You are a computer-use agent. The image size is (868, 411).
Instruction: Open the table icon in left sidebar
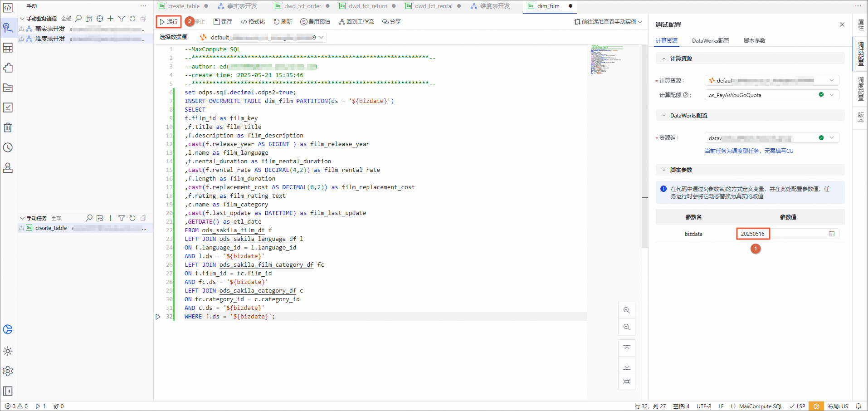click(8, 48)
